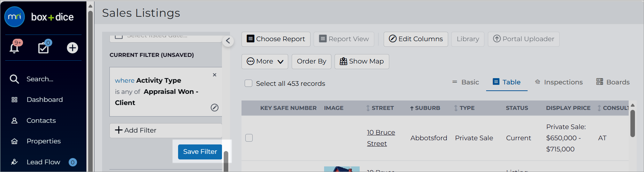The width and height of the screenshot is (644, 172).
Task: Switch to the Inspections view tab
Action: click(559, 82)
